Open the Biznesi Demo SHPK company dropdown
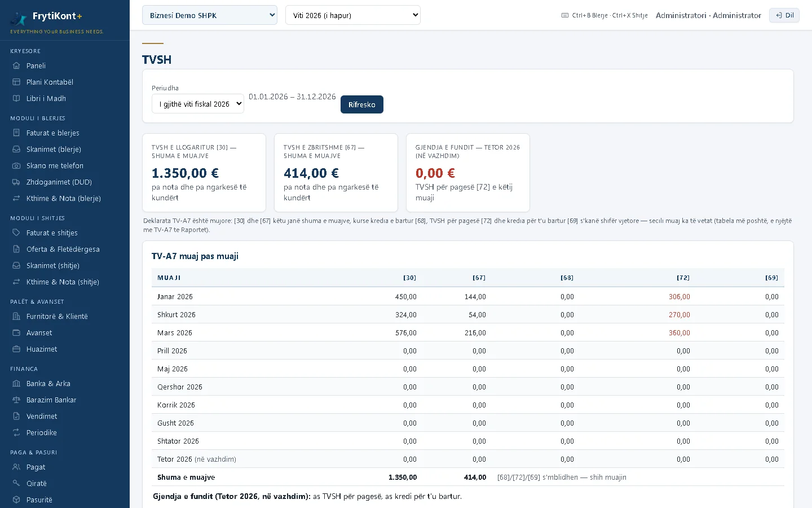Image resolution: width=812 pixels, height=508 pixels. [x=210, y=15]
